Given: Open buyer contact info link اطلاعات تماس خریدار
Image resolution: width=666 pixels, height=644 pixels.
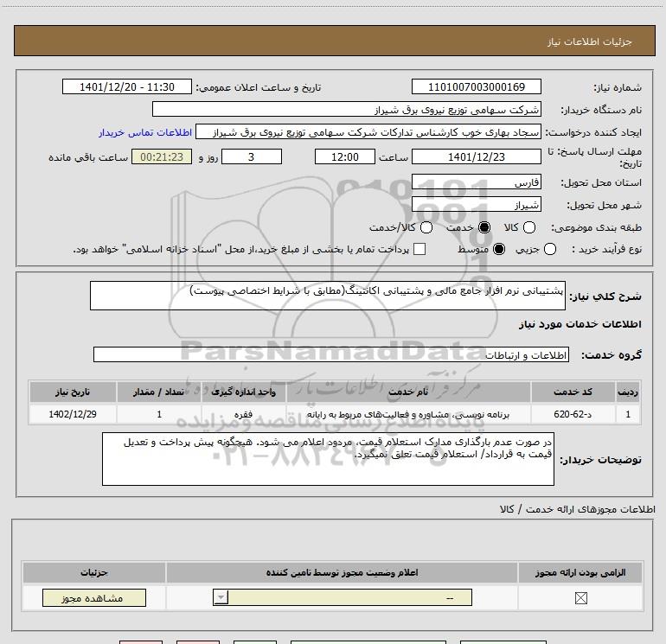Looking at the screenshot, I should (x=145, y=132).
